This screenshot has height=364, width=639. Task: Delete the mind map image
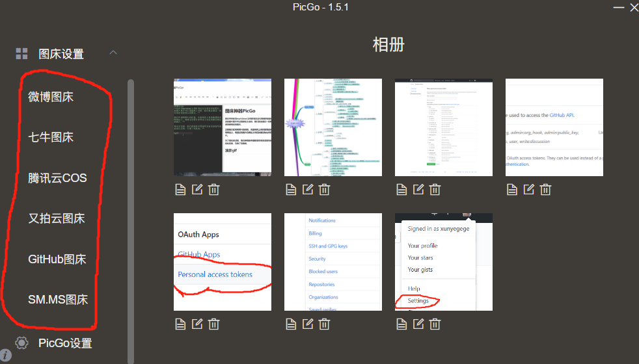pyautogui.click(x=325, y=189)
